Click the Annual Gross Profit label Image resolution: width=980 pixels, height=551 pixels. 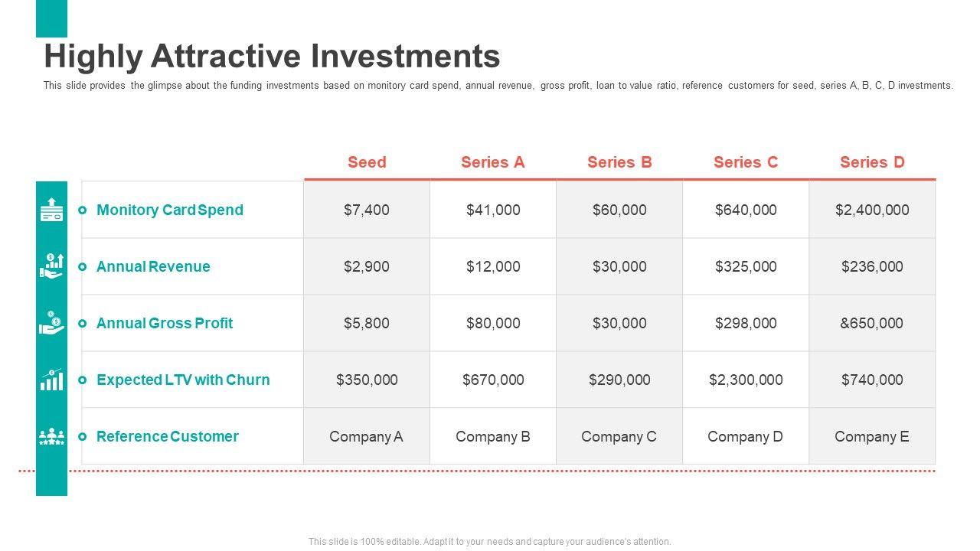click(165, 323)
